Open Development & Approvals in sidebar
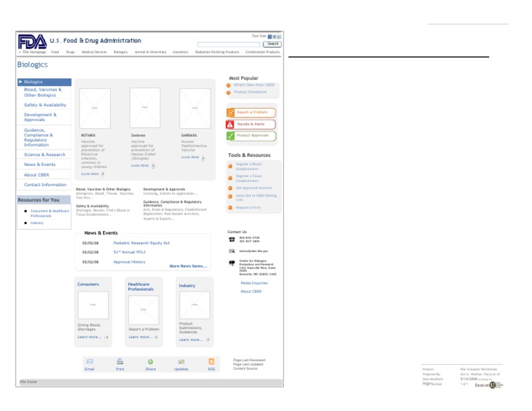The image size is (532, 411). click(x=40, y=117)
